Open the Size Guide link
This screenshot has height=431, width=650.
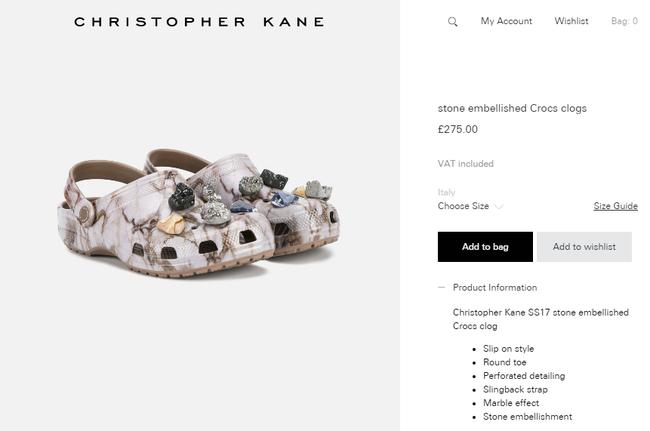pyautogui.click(x=615, y=206)
